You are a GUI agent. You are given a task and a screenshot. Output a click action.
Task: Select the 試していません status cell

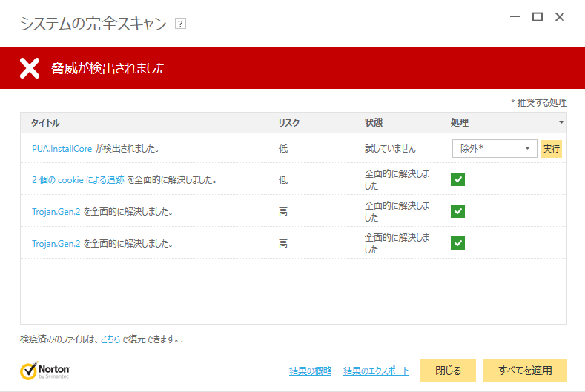click(390, 149)
